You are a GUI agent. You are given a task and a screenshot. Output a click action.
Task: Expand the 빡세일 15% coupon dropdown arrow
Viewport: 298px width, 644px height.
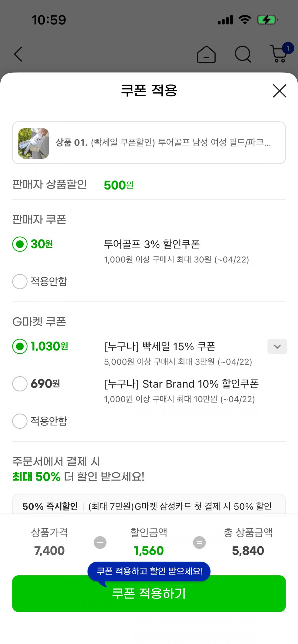277,346
